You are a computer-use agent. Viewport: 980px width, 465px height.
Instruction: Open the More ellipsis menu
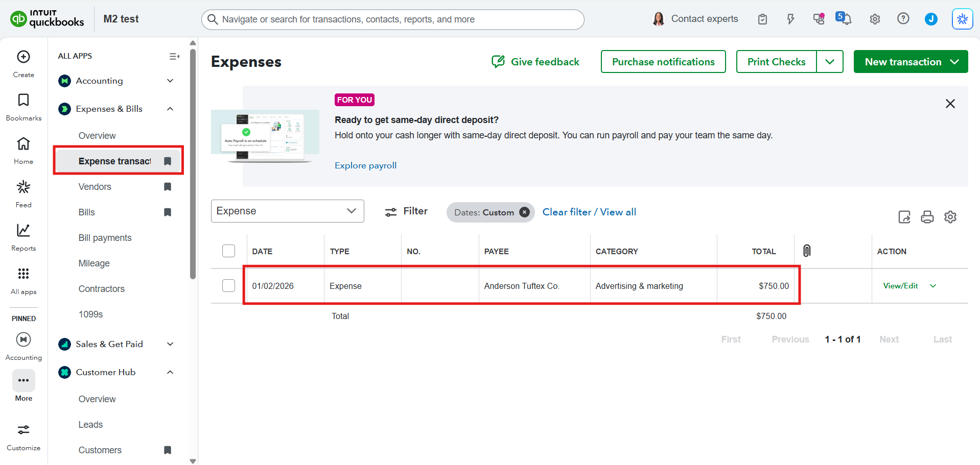point(24,380)
